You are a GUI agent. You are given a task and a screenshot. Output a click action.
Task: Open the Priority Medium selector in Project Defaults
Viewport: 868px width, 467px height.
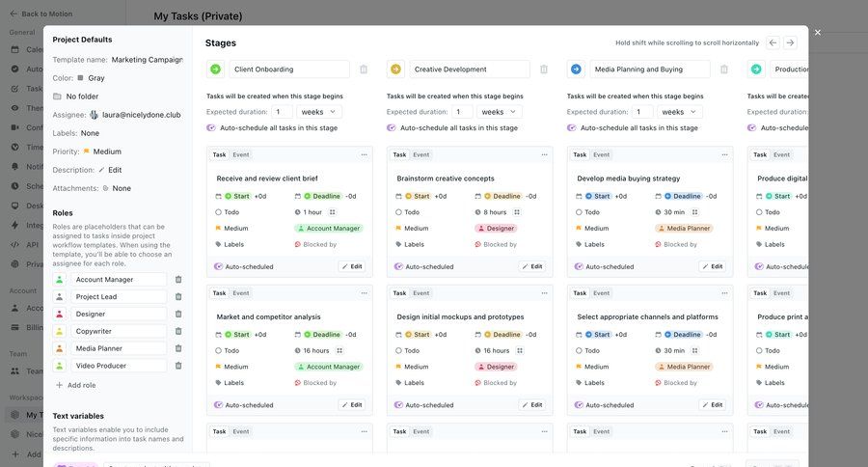pyautogui.click(x=102, y=151)
